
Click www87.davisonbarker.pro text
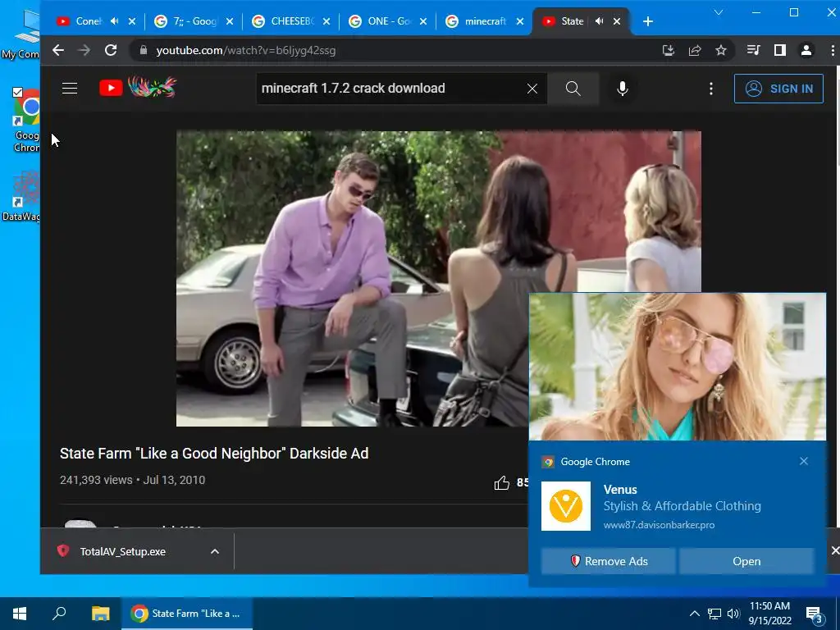click(659, 525)
